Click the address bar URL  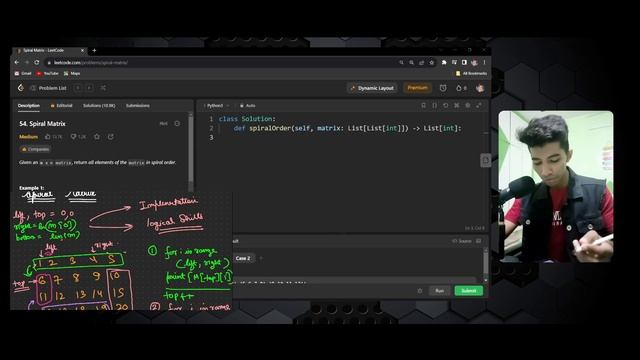(x=91, y=62)
